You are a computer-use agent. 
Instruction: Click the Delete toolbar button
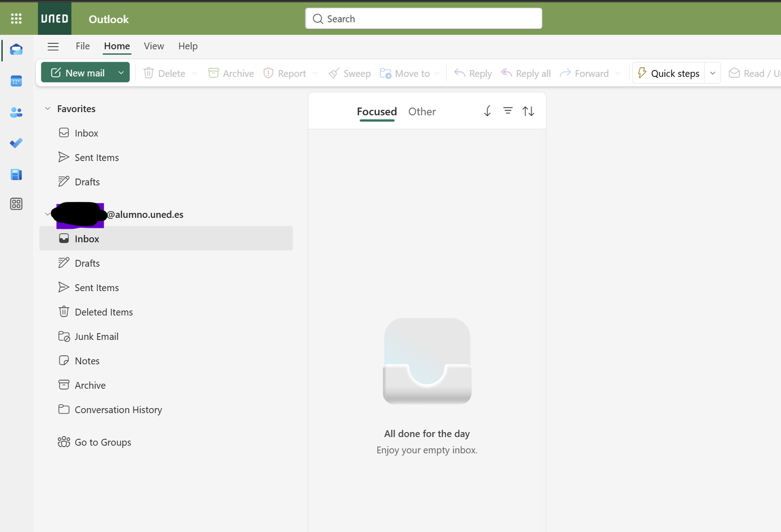pos(164,73)
